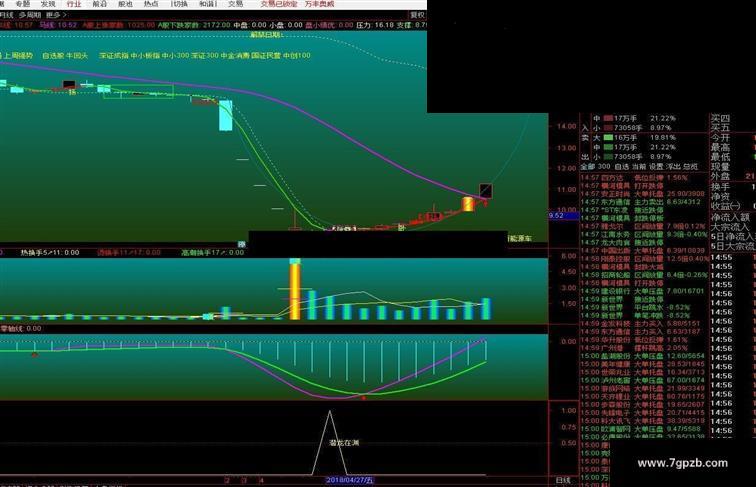Click the tall golden volume bar
The image size is (756, 487).
[x=295, y=291]
